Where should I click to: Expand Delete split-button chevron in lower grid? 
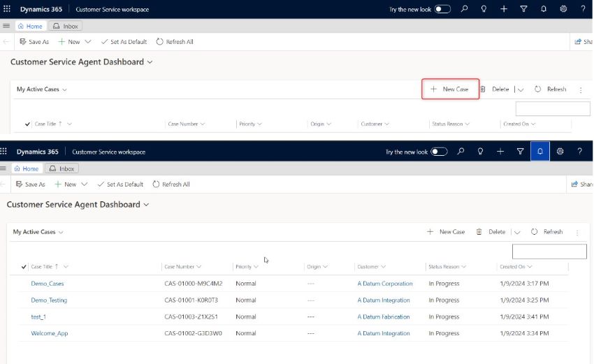pyautogui.click(x=517, y=232)
